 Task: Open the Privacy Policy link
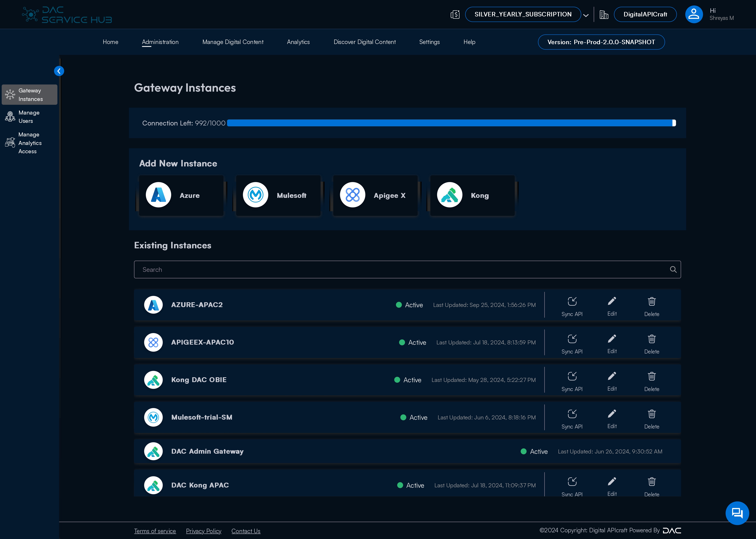coord(204,531)
